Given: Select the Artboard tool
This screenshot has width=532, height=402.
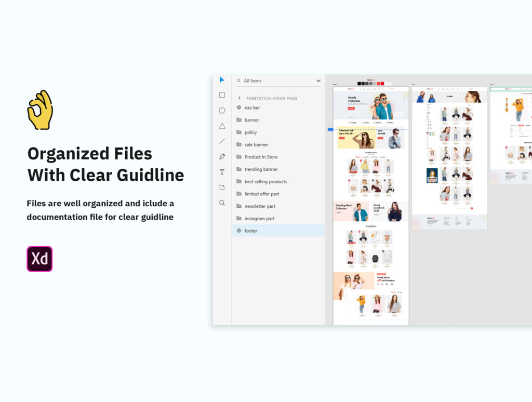Looking at the screenshot, I should [x=222, y=187].
